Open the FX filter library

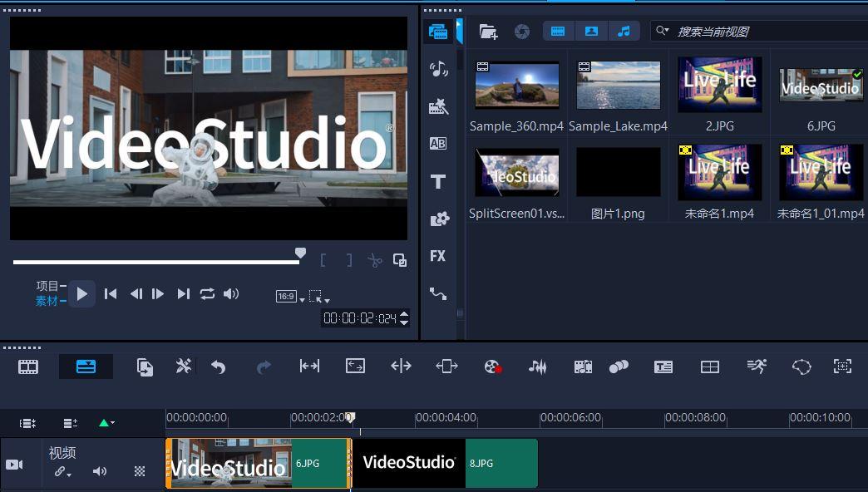click(437, 256)
